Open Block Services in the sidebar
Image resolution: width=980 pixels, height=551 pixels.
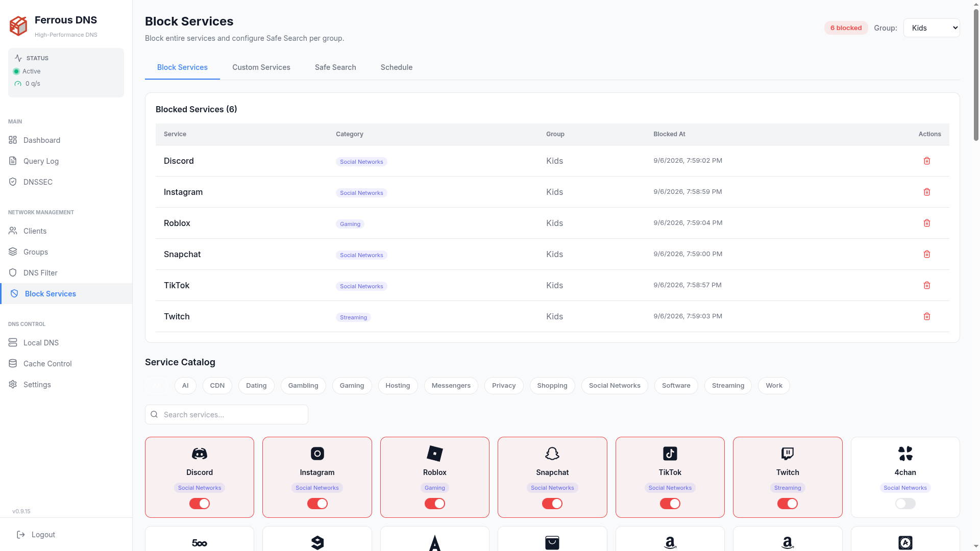coord(66,293)
